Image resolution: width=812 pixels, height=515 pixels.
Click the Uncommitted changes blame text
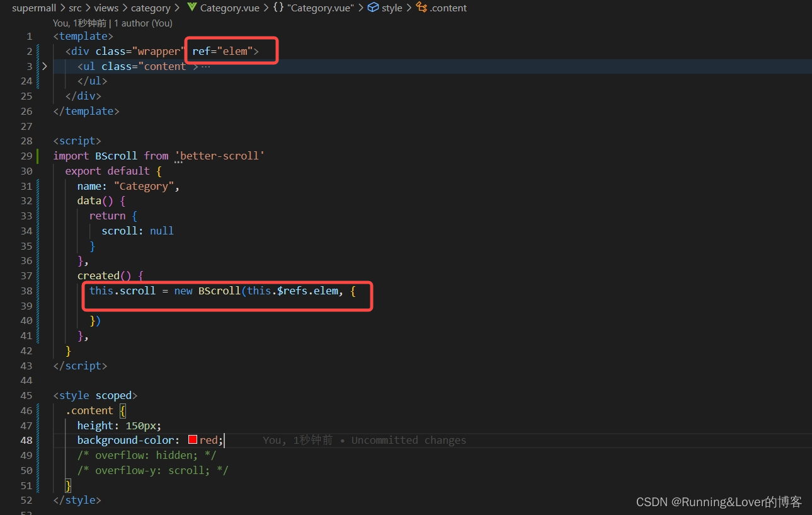[x=409, y=440]
